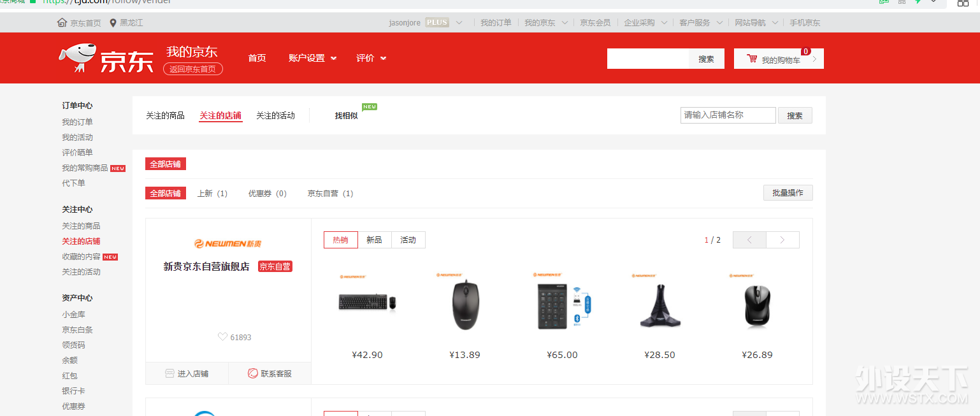Open 我的订单 in the left sidebar
Image resolution: width=980 pixels, height=416 pixels.
tap(77, 122)
